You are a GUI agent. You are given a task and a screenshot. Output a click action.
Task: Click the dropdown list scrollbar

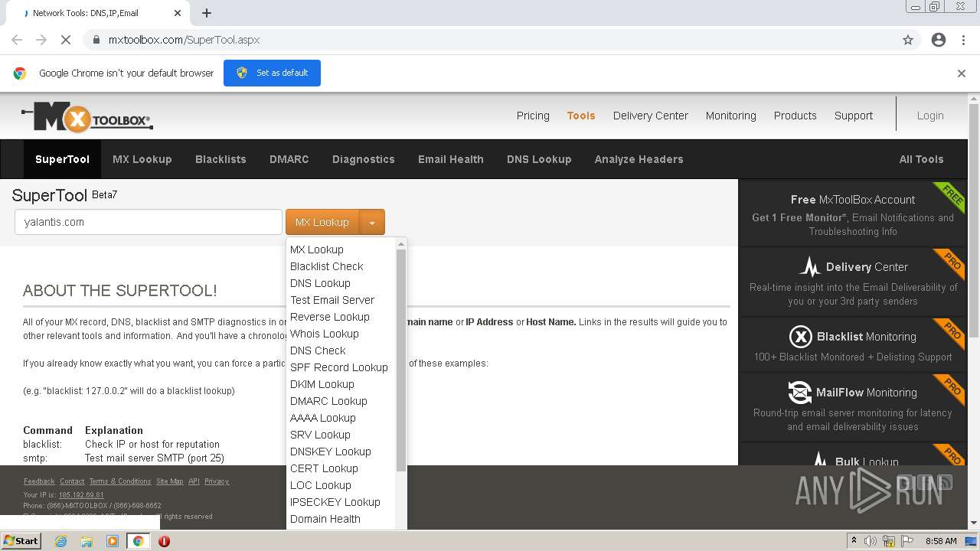coord(400,360)
